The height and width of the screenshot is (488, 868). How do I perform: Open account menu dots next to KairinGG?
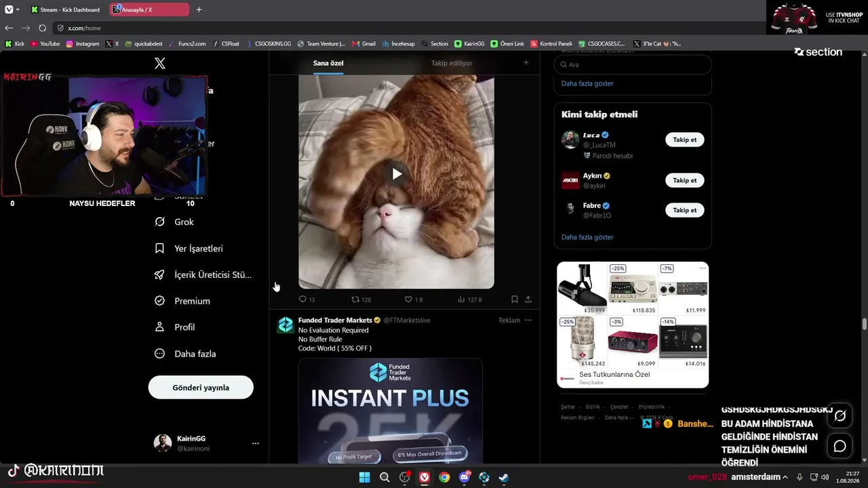[x=256, y=443]
